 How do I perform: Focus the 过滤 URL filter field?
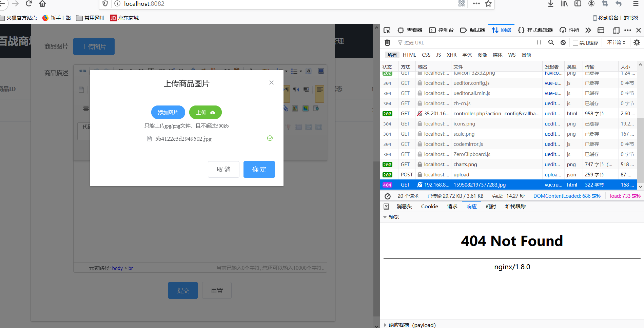pyautogui.click(x=465, y=43)
